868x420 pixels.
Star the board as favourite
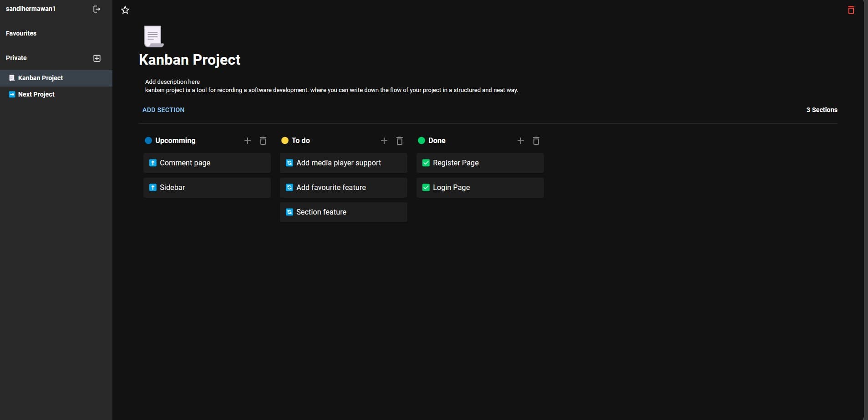tap(125, 10)
